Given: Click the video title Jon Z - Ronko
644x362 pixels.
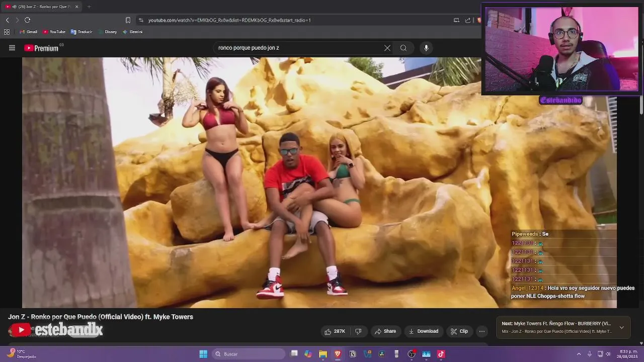Looking at the screenshot, I should pyautogui.click(x=101, y=317).
